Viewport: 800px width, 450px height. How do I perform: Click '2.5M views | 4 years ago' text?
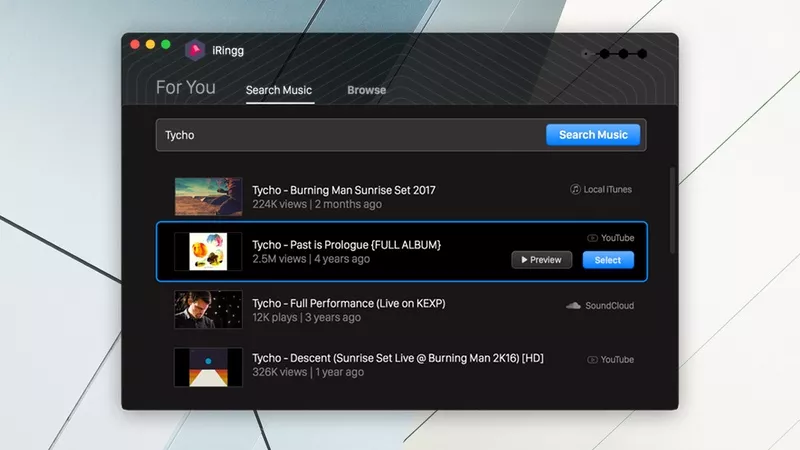coord(311,259)
